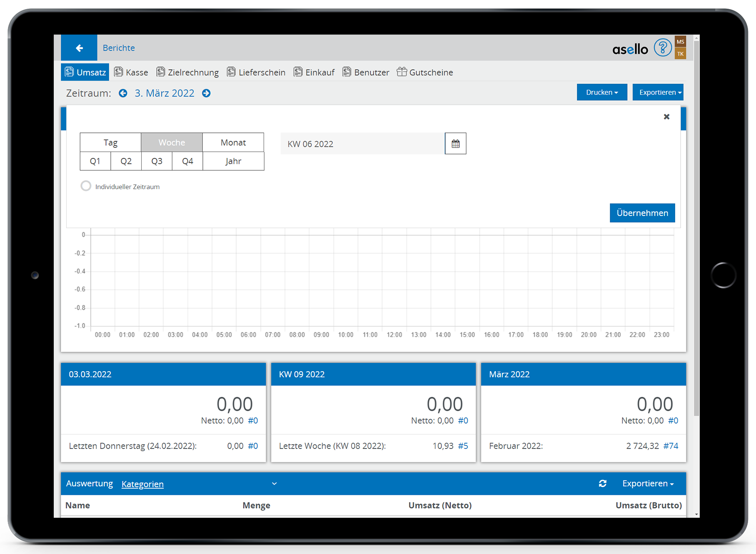
Task: Click the TK user badge
Action: (680, 54)
